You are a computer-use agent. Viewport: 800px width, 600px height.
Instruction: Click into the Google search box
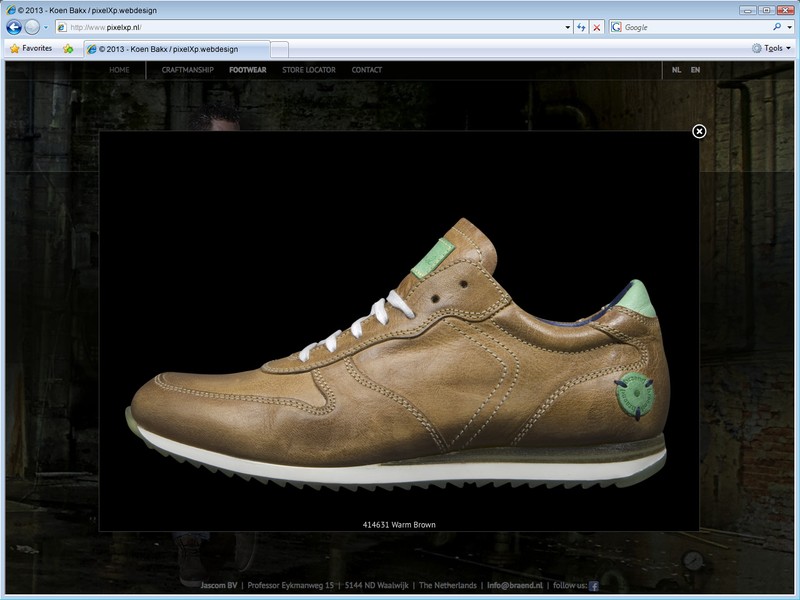690,27
